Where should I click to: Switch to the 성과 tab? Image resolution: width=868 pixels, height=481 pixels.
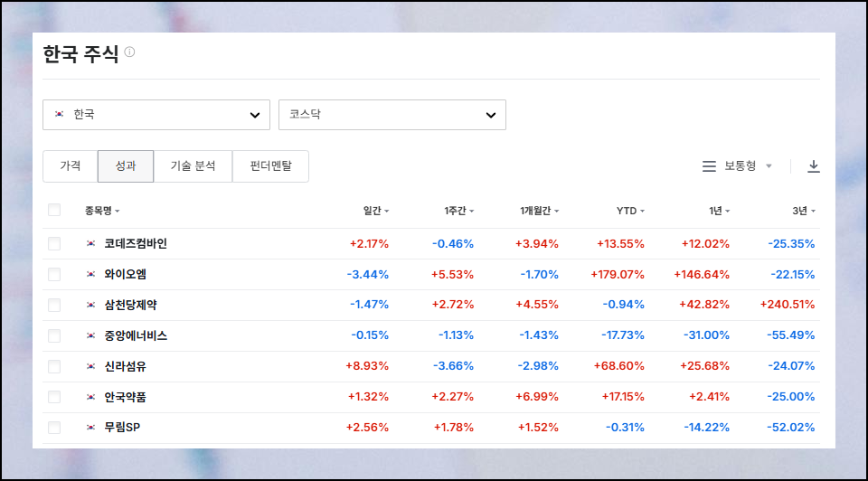tap(126, 166)
